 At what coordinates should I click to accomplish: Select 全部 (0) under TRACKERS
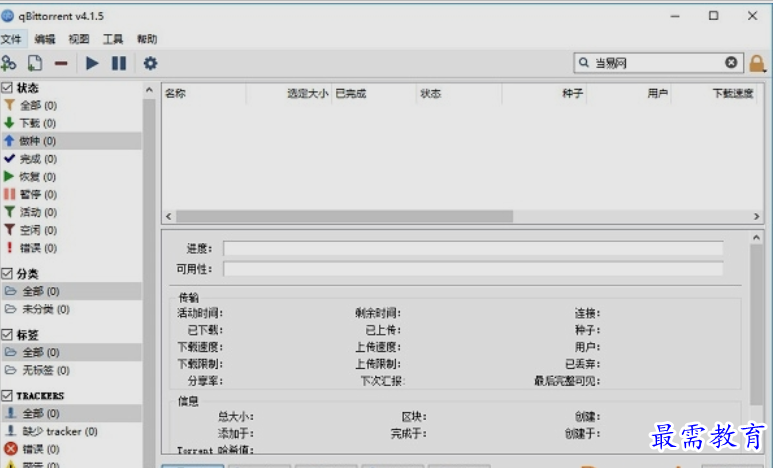pyautogui.click(x=71, y=413)
